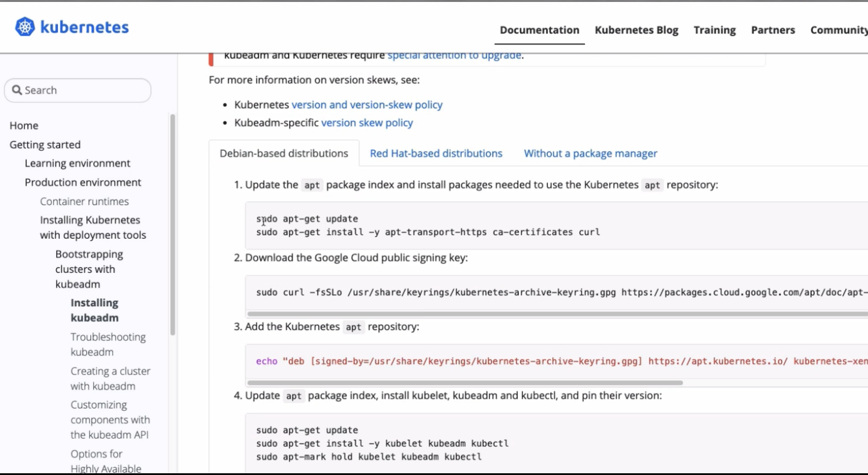This screenshot has height=475, width=868.
Task: Open Production environment in the sidebar
Action: click(x=83, y=182)
